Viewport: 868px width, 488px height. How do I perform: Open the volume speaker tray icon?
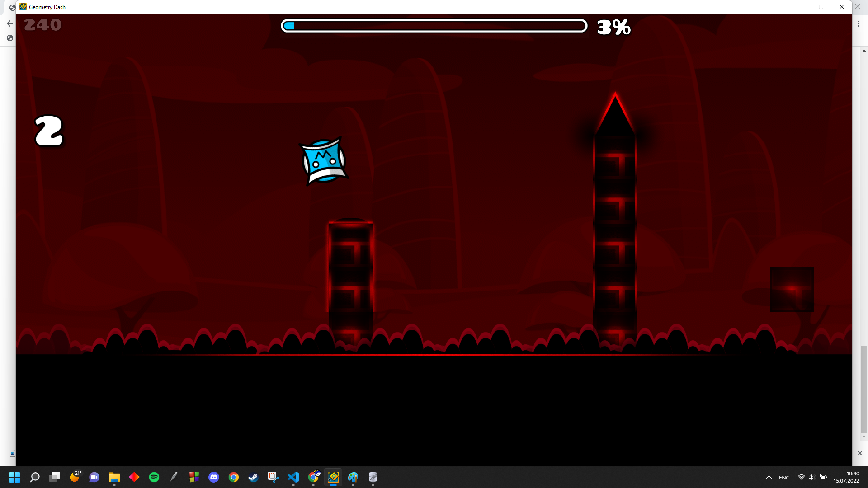click(x=811, y=477)
